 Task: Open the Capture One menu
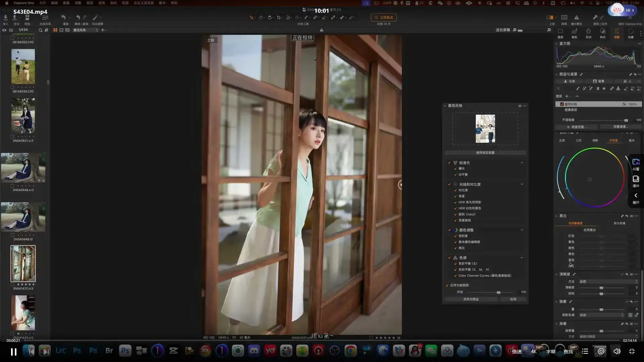(x=23, y=3)
